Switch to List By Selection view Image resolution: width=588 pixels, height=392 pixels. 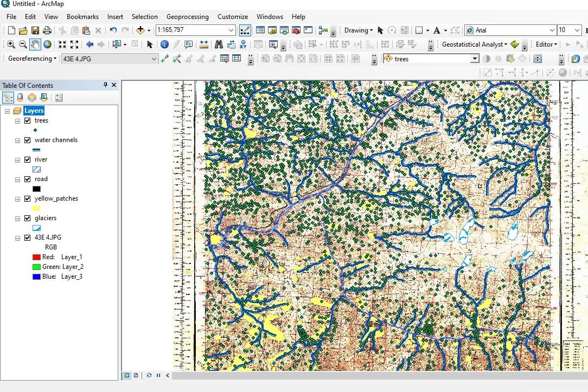point(44,98)
